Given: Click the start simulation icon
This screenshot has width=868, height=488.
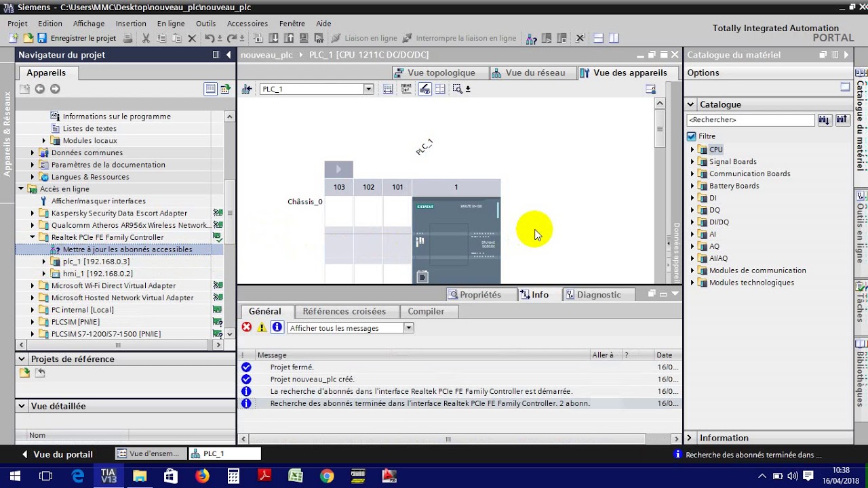Looking at the screenshot, I should click(303, 39).
